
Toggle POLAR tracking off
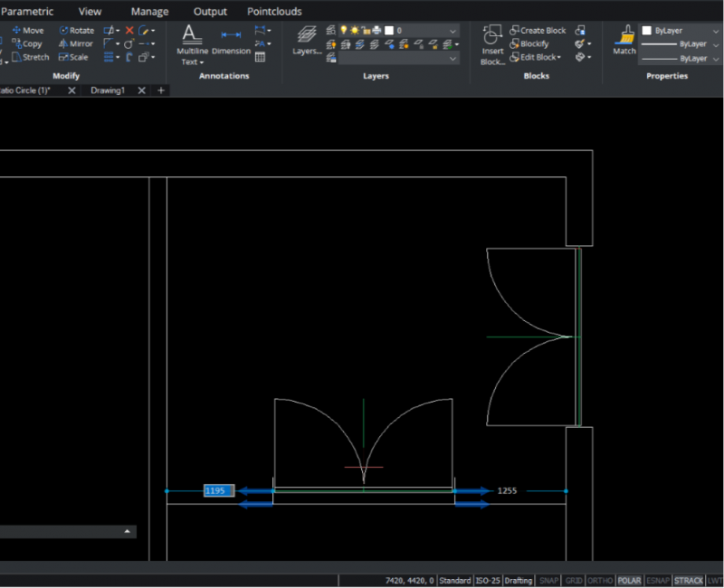click(629, 580)
